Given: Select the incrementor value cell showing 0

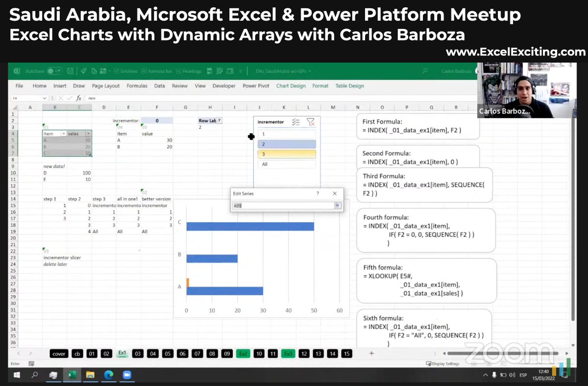Looking at the screenshot, I should pyautogui.click(x=157, y=121).
